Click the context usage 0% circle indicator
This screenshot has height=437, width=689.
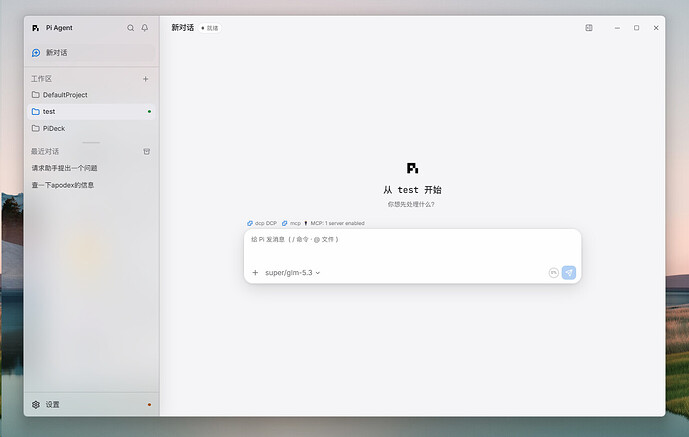[554, 273]
